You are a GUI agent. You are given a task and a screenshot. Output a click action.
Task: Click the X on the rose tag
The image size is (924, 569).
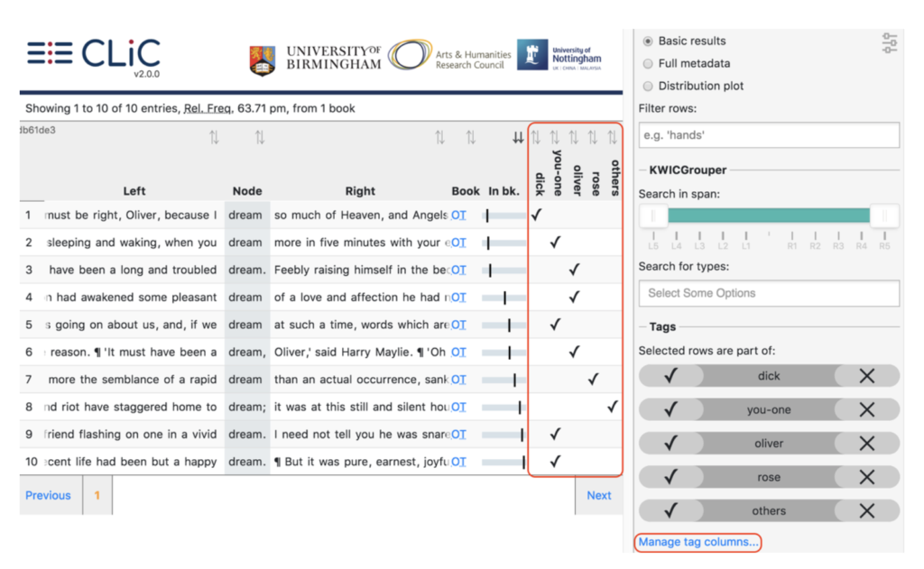pyautogui.click(x=866, y=477)
